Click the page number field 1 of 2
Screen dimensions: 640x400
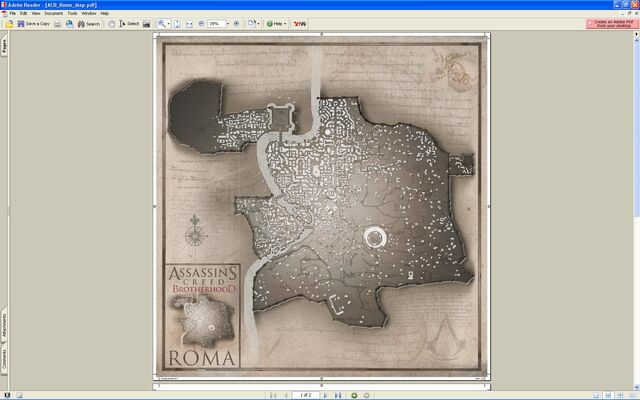coord(305,395)
